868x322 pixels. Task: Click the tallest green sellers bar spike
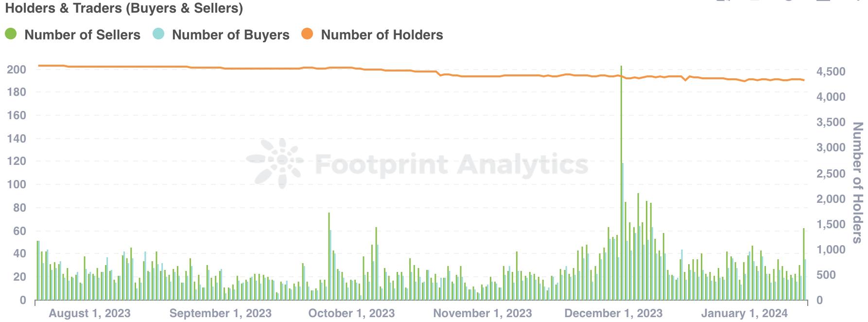click(x=621, y=146)
